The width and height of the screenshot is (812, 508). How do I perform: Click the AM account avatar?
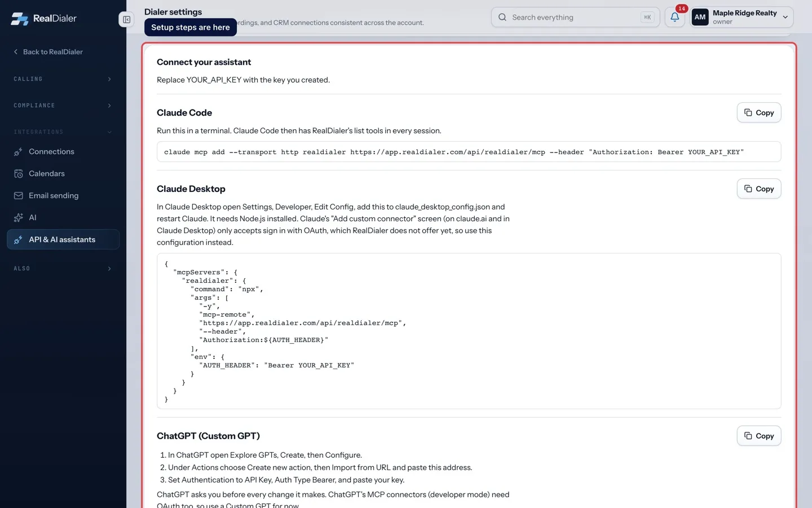(x=700, y=17)
